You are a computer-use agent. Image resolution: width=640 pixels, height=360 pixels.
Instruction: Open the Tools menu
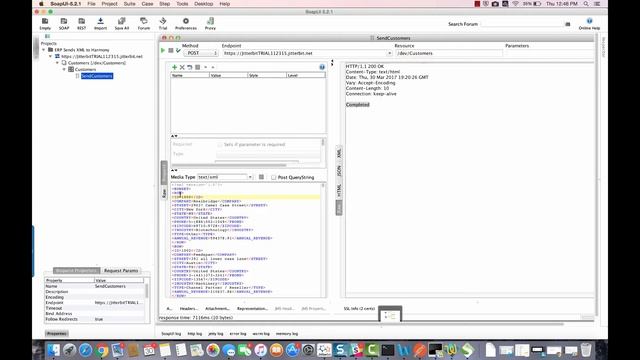click(x=182, y=4)
